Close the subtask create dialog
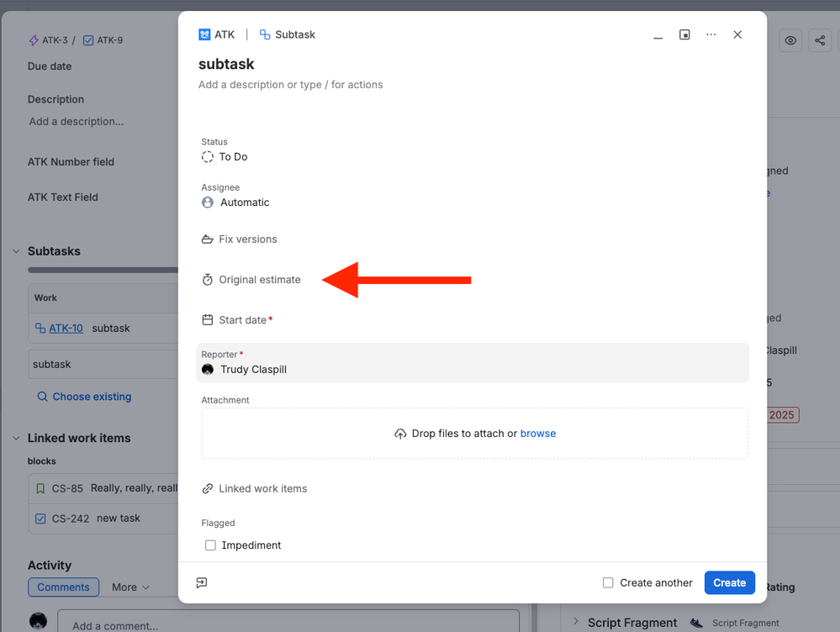 click(737, 34)
